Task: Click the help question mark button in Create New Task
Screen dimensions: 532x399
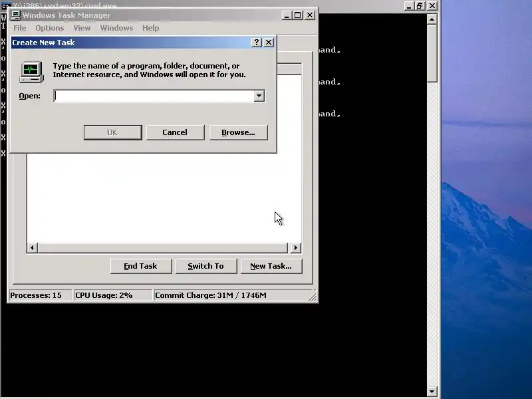Action: [x=257, y=42]
